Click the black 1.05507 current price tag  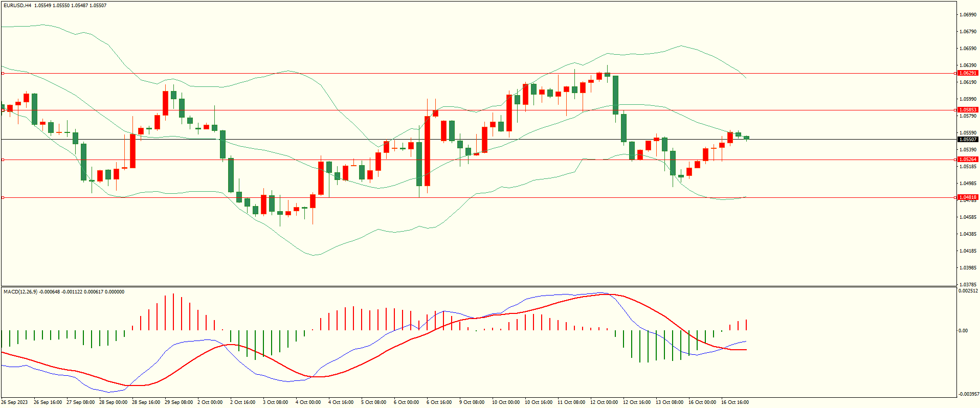pos(967,140)
